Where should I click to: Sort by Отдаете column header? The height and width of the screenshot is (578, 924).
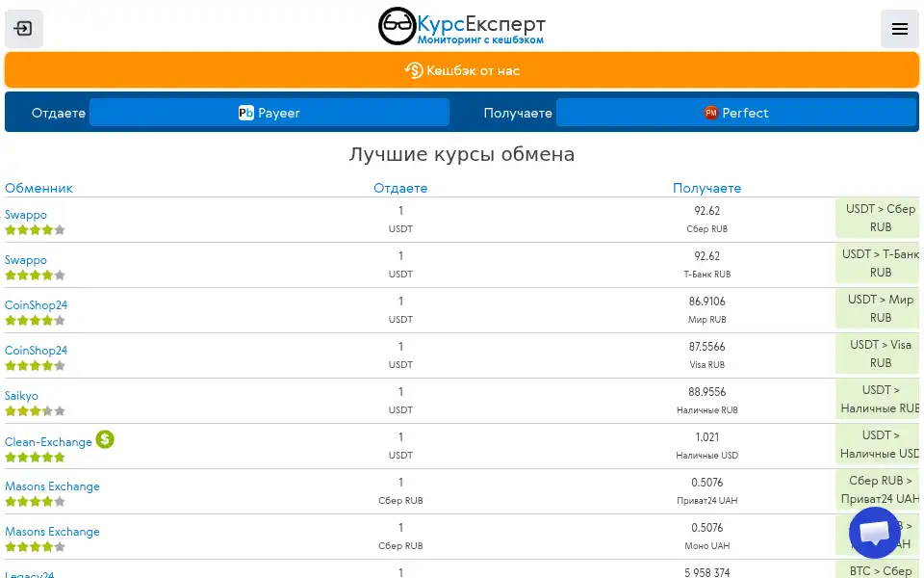click(400, 188)
